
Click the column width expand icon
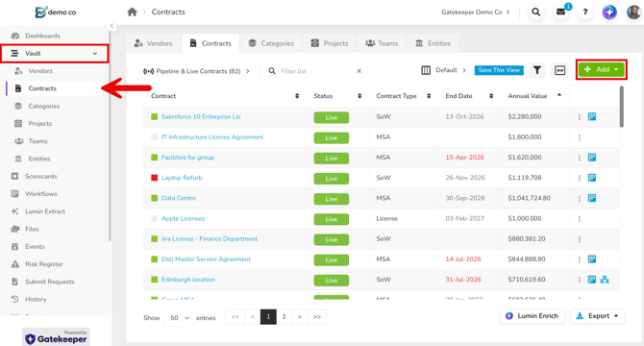tap(559, 70)
